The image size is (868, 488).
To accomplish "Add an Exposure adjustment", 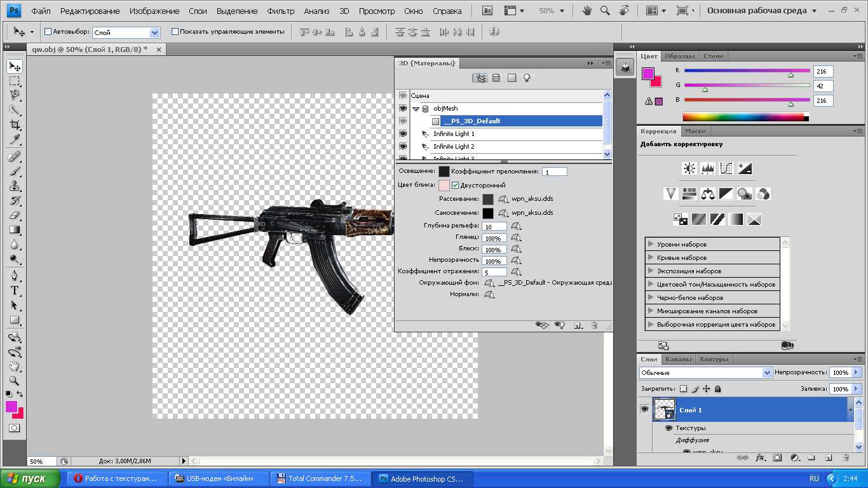I will pos(745,168).
